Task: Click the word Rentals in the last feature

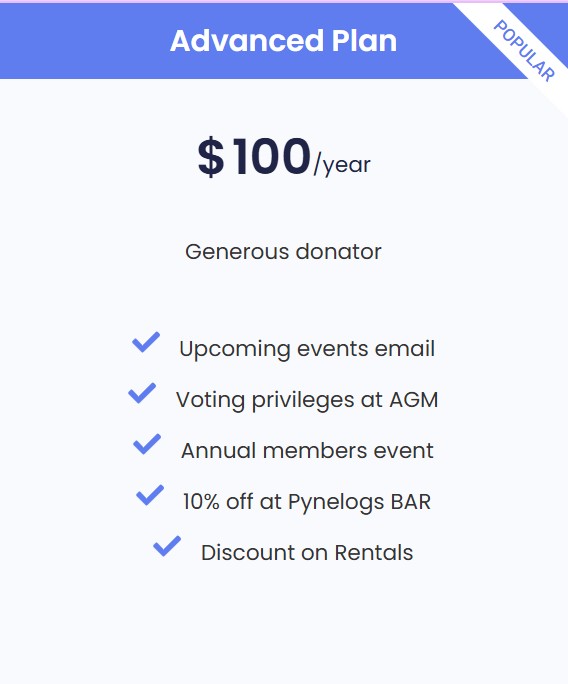Action: click(x=374, y=553)
